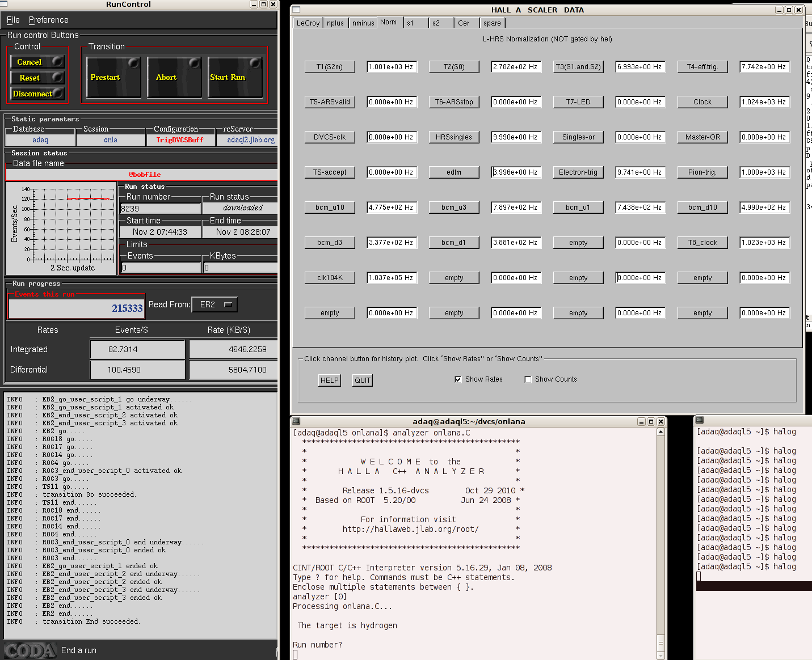Screen dimensions: 812x660
Task: Click the T1(S2m) rate value field
Action: click(x=392, y=67)
